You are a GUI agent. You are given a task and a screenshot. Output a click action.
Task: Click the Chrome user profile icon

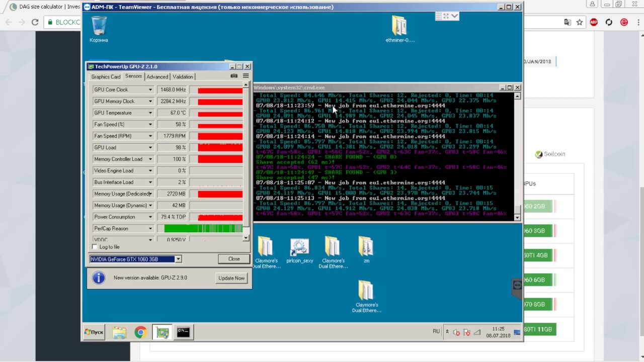pos(592,4)
